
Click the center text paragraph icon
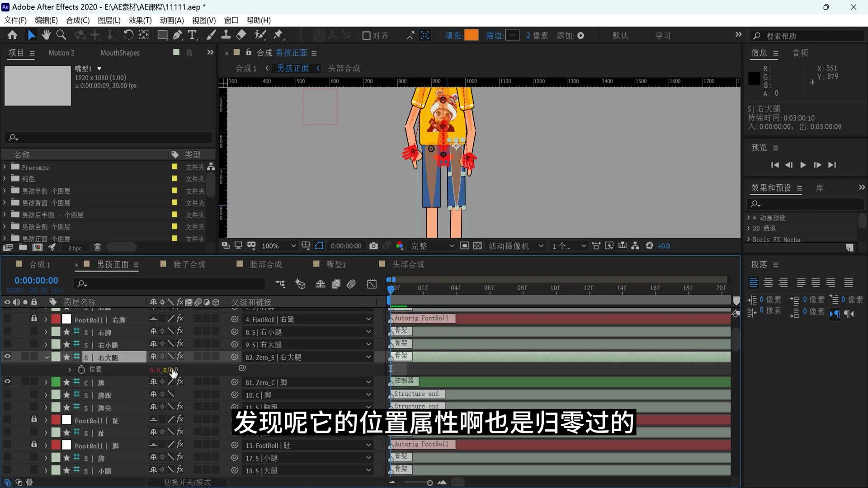(768, 283)
